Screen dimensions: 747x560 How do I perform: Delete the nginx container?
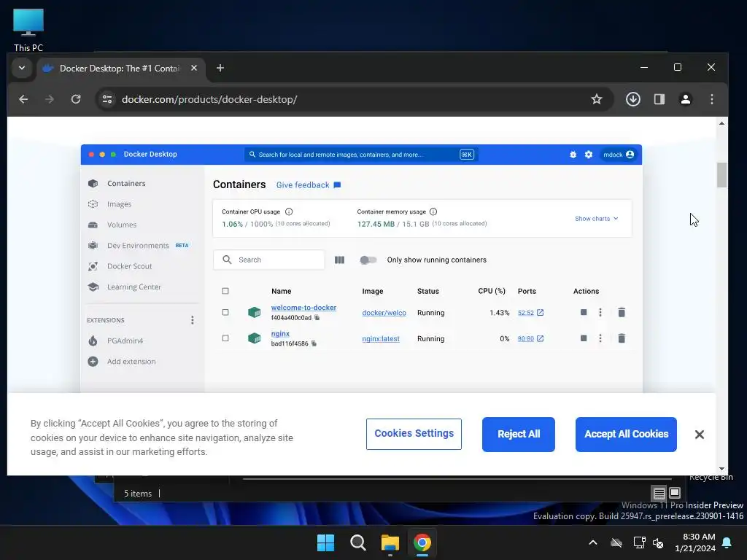point(622,338)
